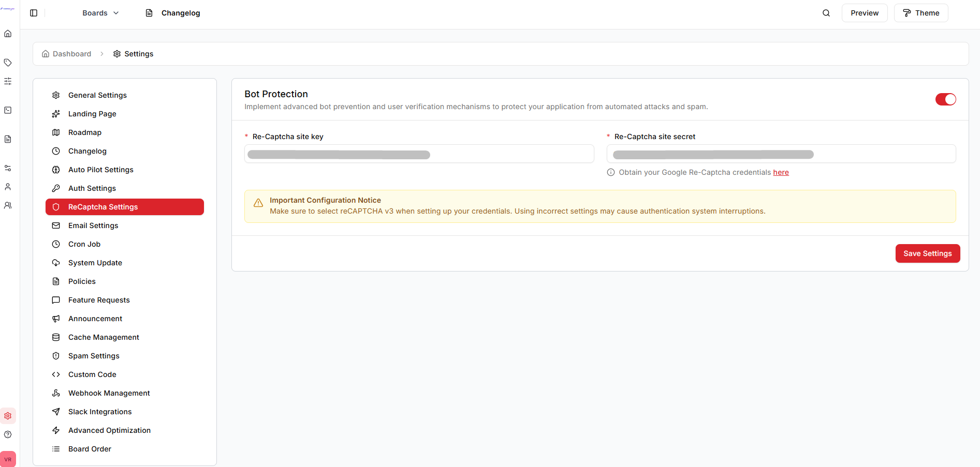This screenshot has width=980, height=467.
Task: Expand the Boards dropdown
Action: coord(100,13)
